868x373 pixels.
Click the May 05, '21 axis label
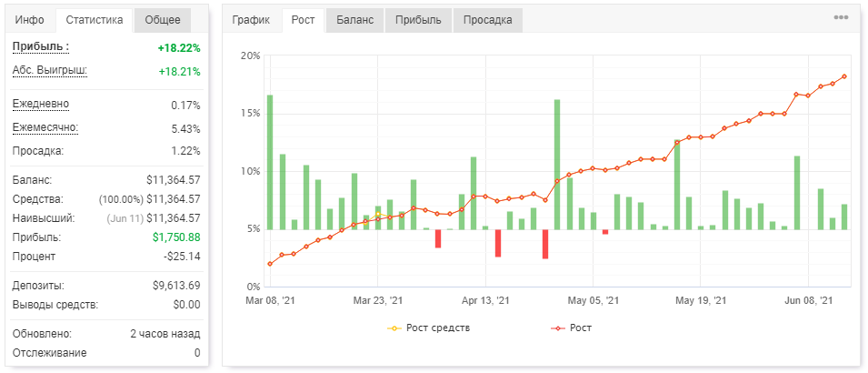pyautogui.click(x=594, y=301)
